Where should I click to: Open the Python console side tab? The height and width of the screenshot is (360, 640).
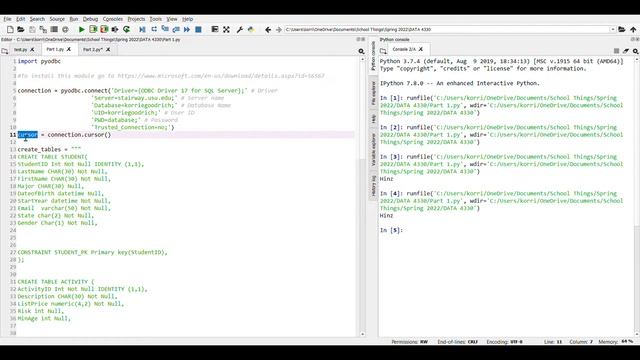click(x=373, y=56)
